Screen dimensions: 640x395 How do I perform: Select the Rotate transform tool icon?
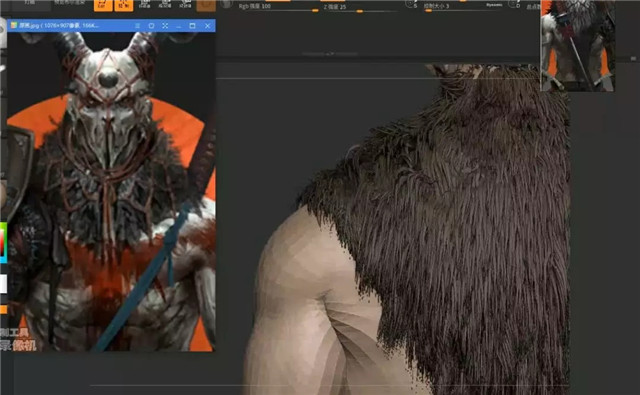pos(185,4)
